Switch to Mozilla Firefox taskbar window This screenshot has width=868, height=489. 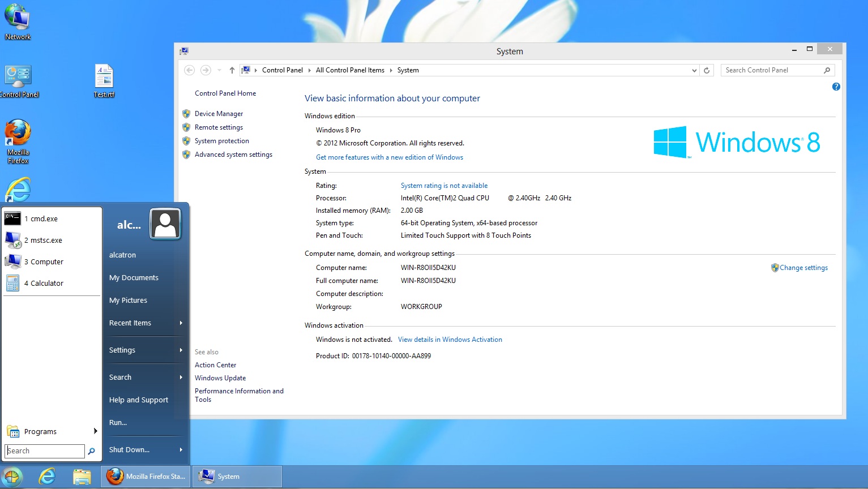146,477
